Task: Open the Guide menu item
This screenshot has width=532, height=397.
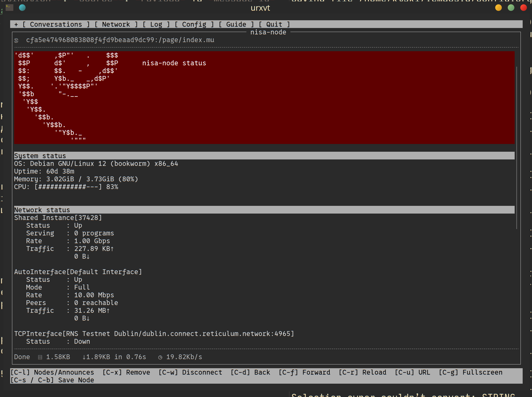Action: (x=236, y=25)
